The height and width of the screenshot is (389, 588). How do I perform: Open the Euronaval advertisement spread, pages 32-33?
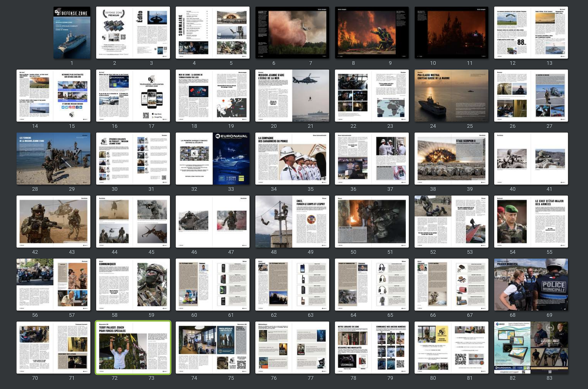(x=212, y=159)
